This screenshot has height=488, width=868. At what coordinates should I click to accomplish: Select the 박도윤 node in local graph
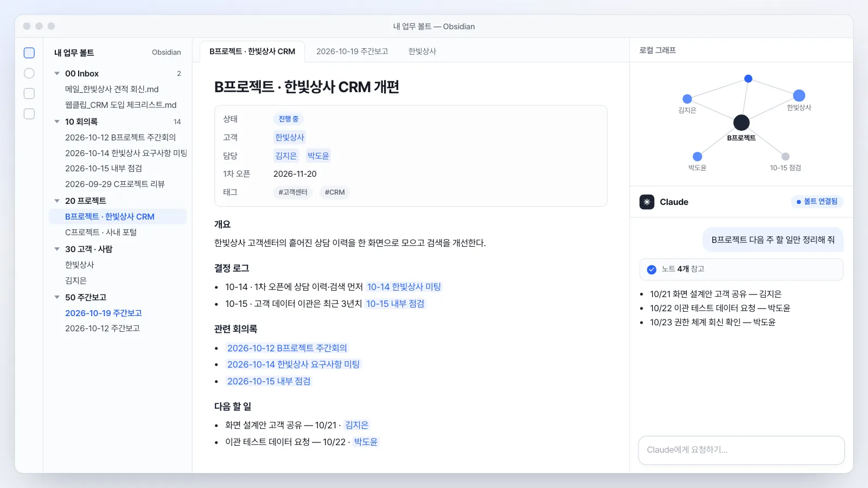698,157
